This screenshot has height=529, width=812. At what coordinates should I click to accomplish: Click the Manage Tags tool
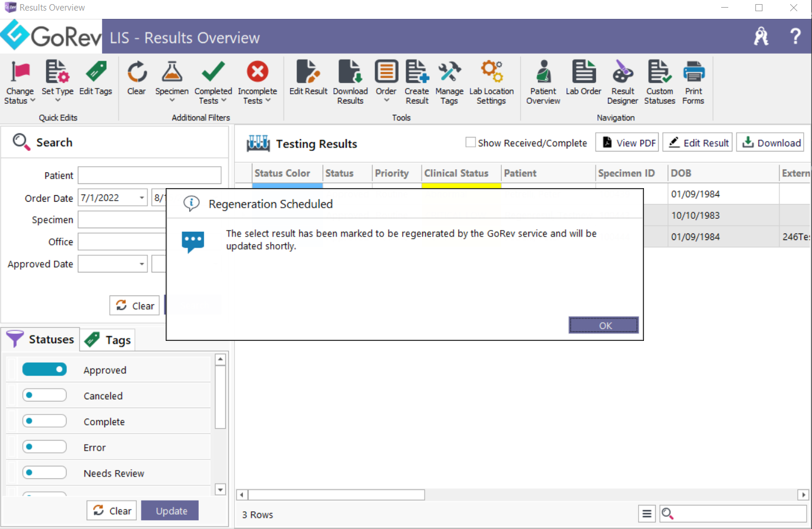[449, 83]
